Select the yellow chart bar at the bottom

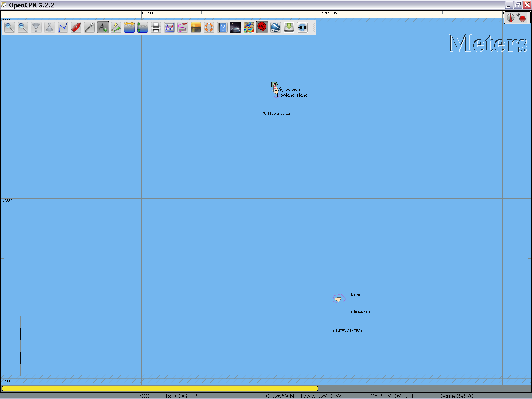coord(160,389)
